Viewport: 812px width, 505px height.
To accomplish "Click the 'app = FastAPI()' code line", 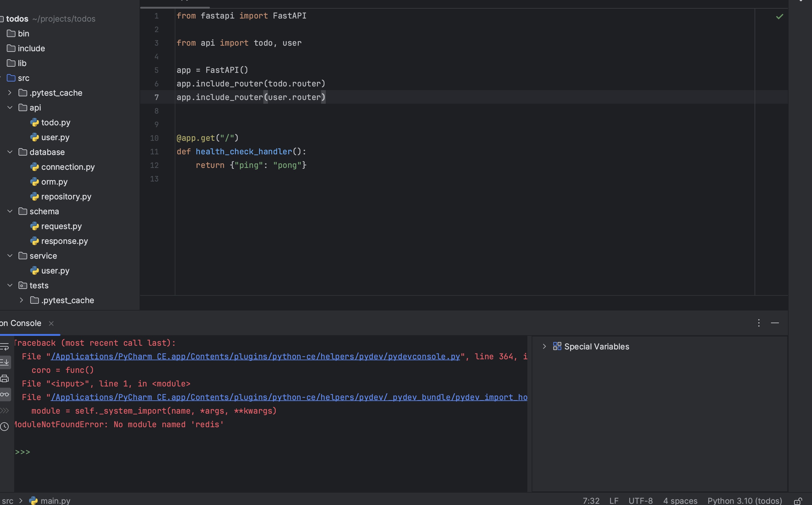I will pos(212,70).
